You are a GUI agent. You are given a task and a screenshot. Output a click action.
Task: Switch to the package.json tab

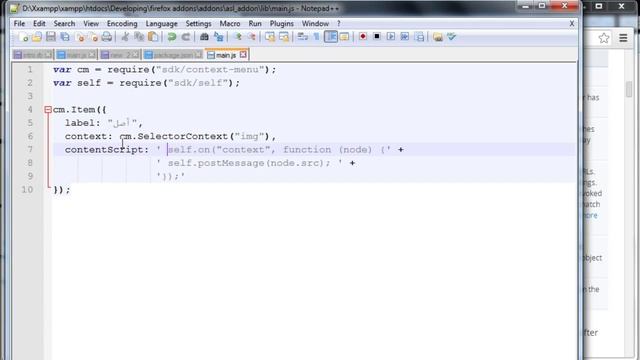(173, 55)
